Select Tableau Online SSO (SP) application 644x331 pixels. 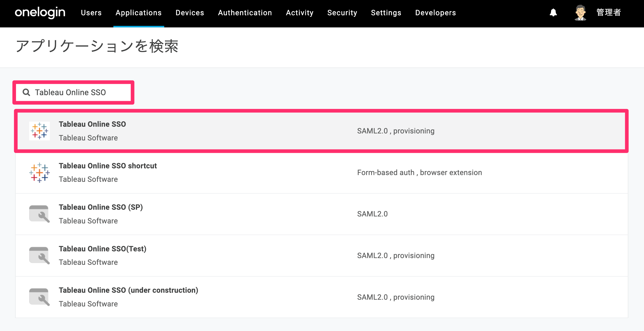tap(321, 214)
